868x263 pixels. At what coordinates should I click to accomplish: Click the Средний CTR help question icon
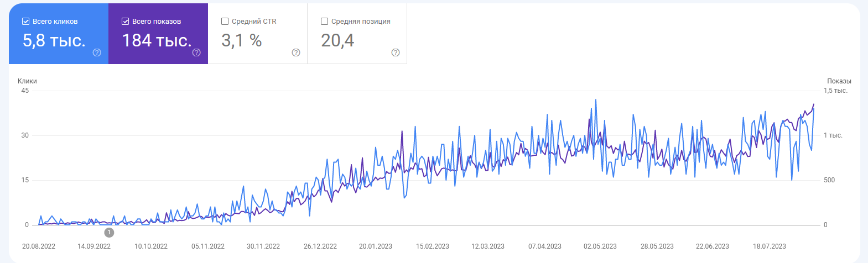coord(296,52)
